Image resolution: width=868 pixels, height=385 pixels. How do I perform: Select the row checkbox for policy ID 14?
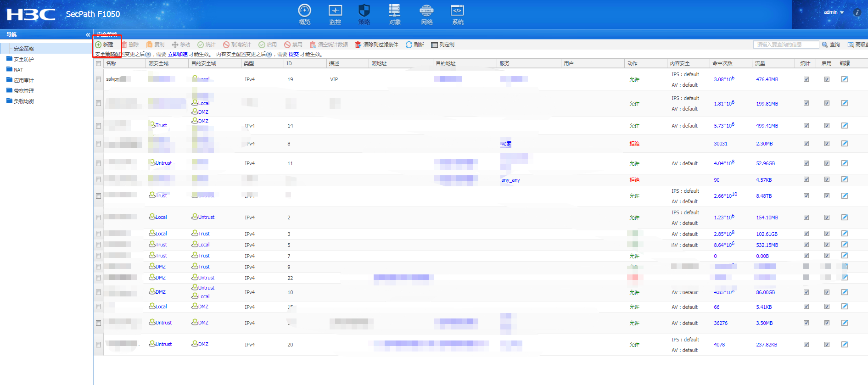(98, 125)
